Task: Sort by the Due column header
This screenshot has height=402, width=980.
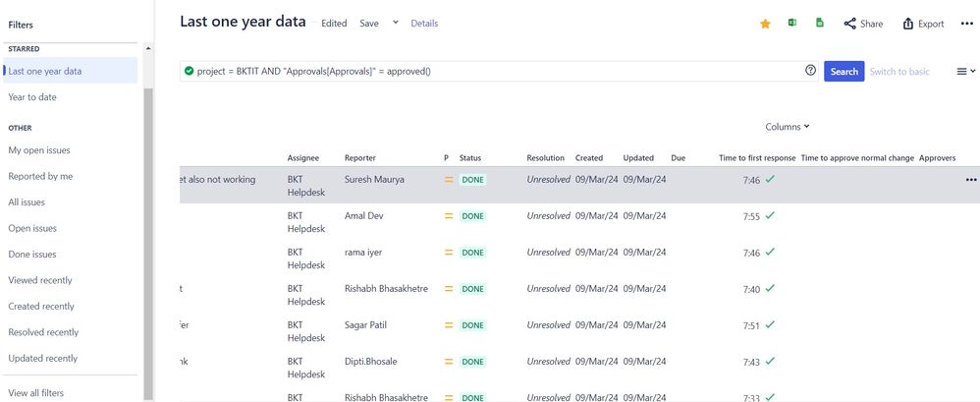Action: 679,158
